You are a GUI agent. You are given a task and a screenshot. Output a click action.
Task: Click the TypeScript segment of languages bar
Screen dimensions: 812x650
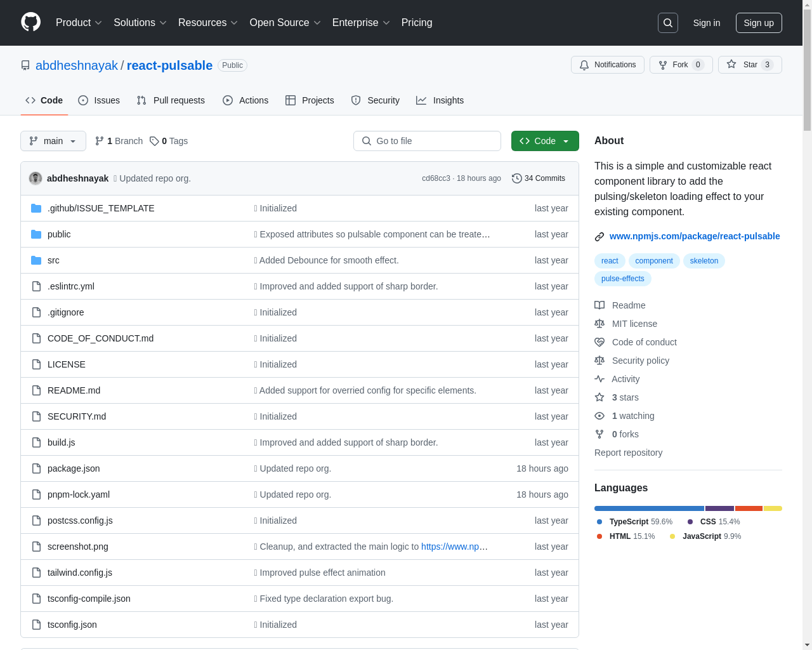(649, 508)
